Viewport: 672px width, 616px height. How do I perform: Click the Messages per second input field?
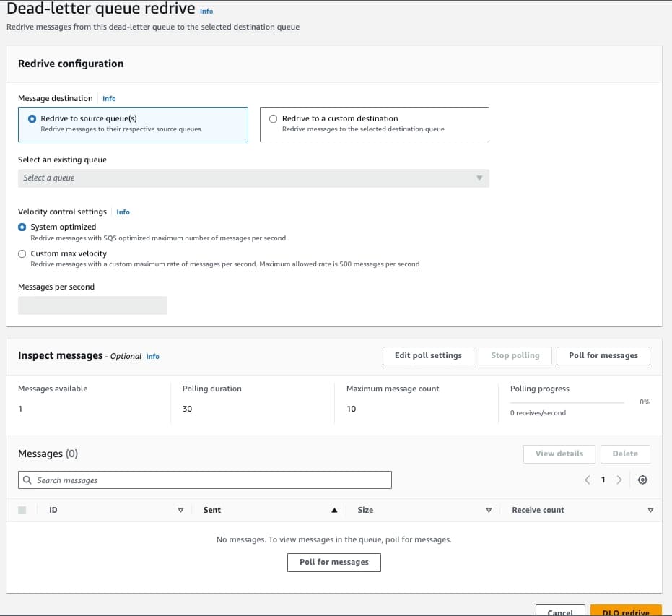point(92,305)
